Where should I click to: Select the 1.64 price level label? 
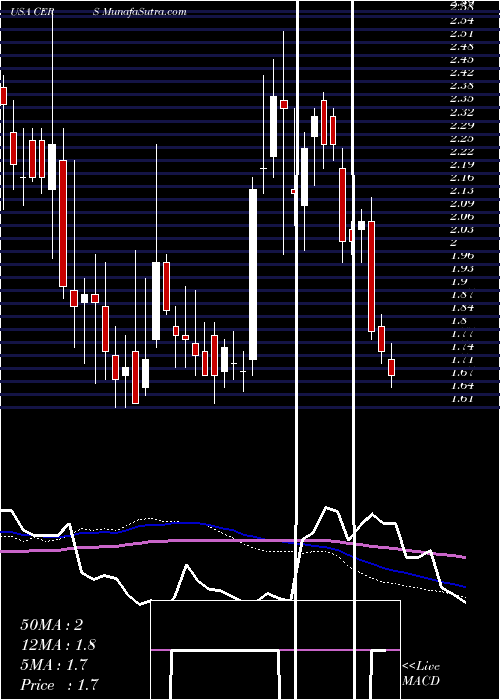[x=462, y=386]
